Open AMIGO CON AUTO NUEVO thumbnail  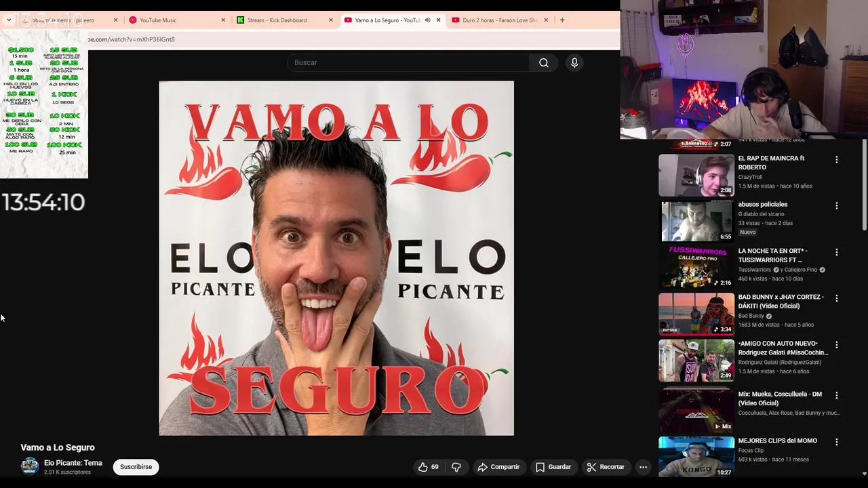[696, 360]
